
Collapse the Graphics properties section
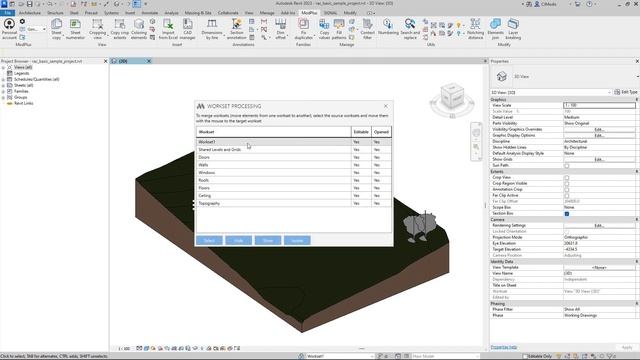(x=636, y=100)
